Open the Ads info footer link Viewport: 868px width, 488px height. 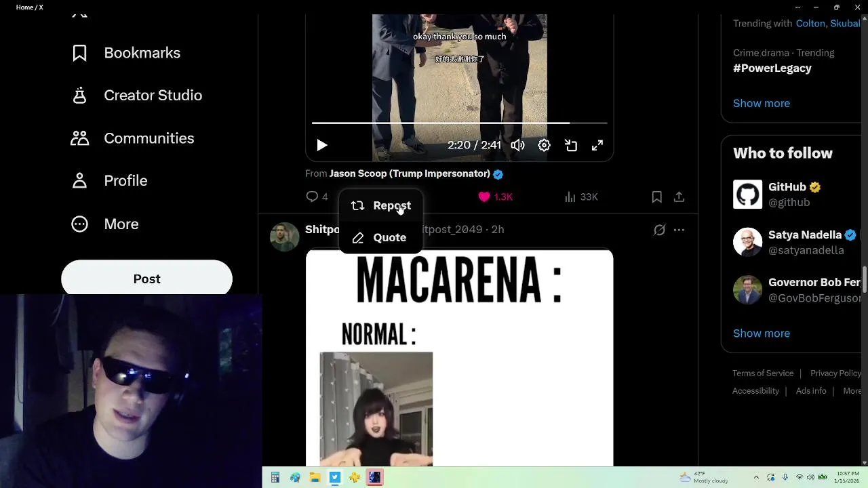pos(811,391)
